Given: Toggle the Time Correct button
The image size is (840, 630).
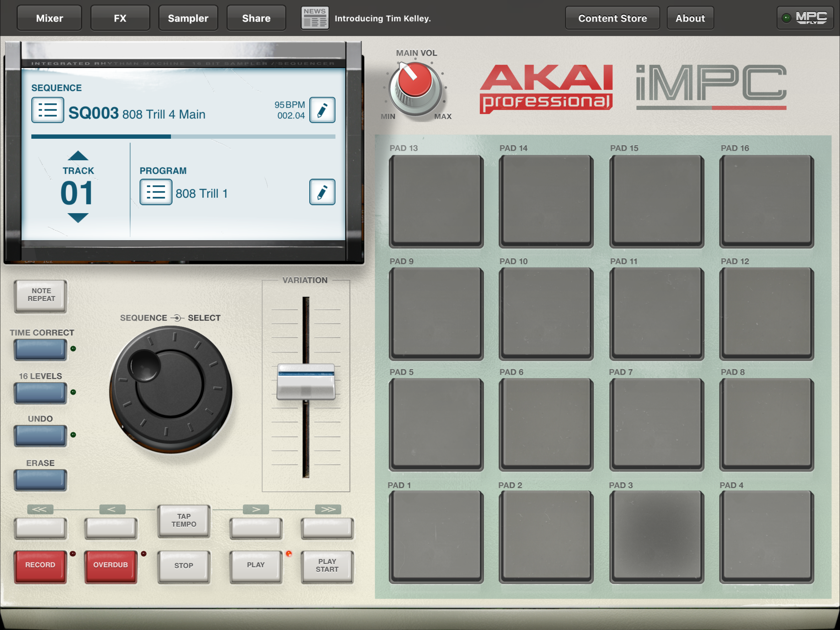Looking at the screenshot, I should click(40, 349).
